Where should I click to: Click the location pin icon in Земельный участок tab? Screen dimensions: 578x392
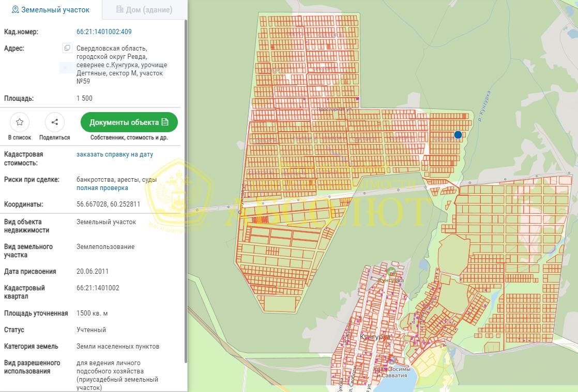click(15, 10)
